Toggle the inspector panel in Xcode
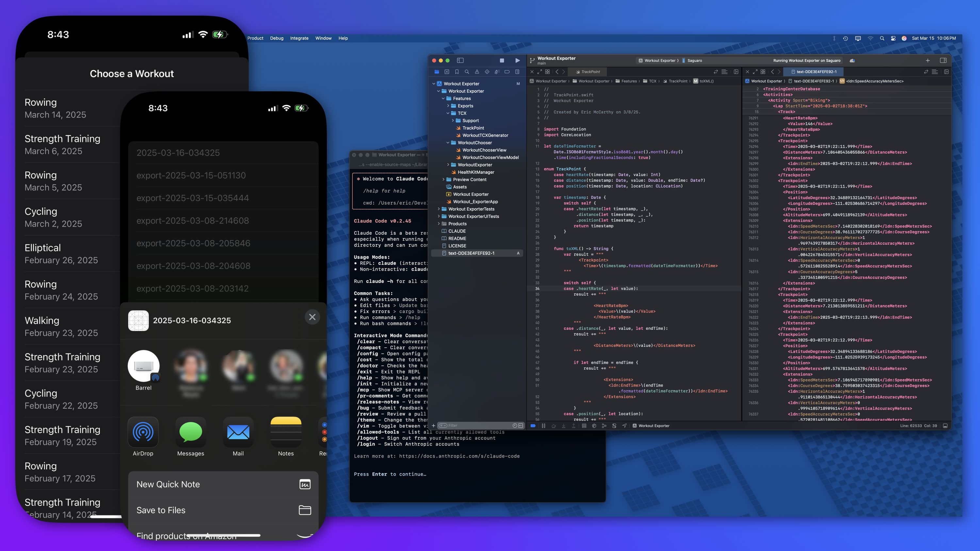This screenshot has width=980, height=551. [943, 60]
